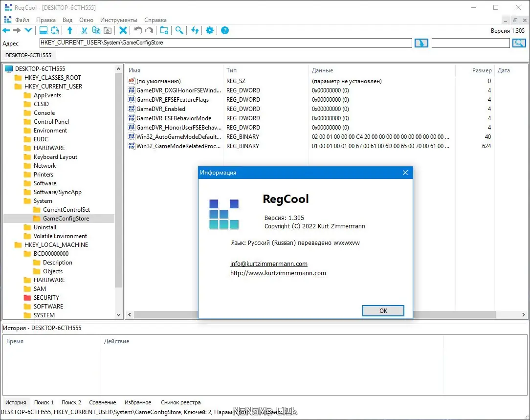Click the Refresh double-arrow icon
The height and width of the screenshot is (420, 530).
(x=195, y=30)
